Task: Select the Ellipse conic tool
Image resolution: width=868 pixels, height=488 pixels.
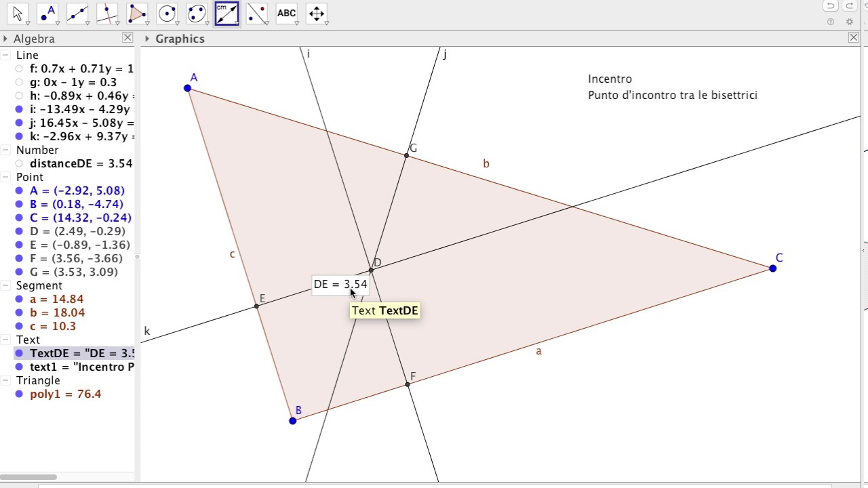Action: pos(197,14)
